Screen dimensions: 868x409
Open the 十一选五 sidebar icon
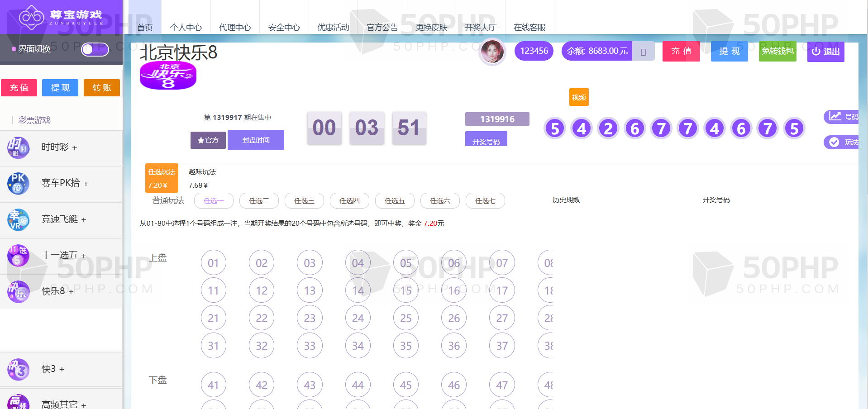18,255
